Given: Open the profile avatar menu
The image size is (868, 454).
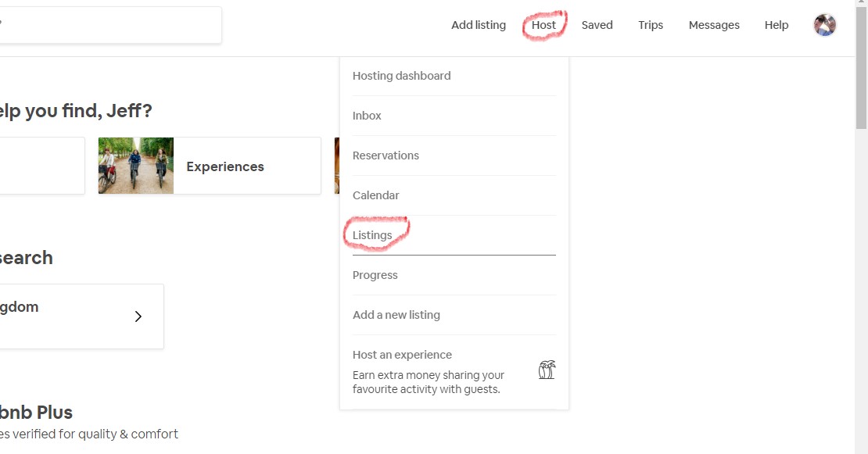Looking at the screenshot, I should click(x=824, y=24).
